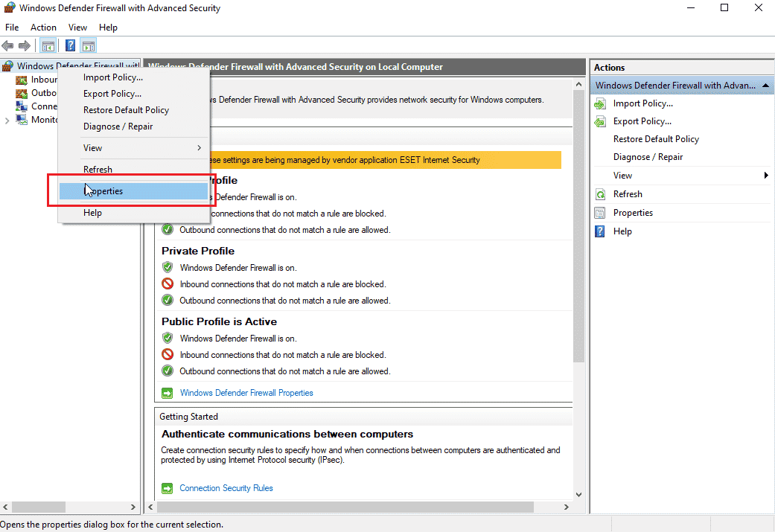The image size is (775, 532).
Task: Click center pane scroll down arrow
Action: pos(578,495)
